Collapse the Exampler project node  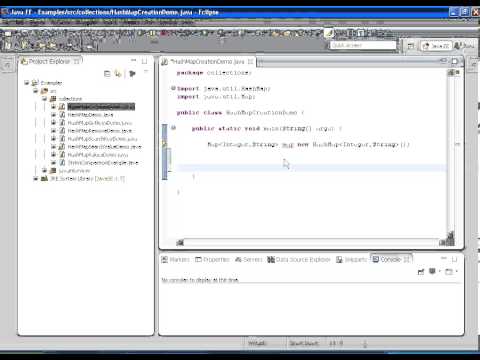pyautogui.click(x=27, y=83)
